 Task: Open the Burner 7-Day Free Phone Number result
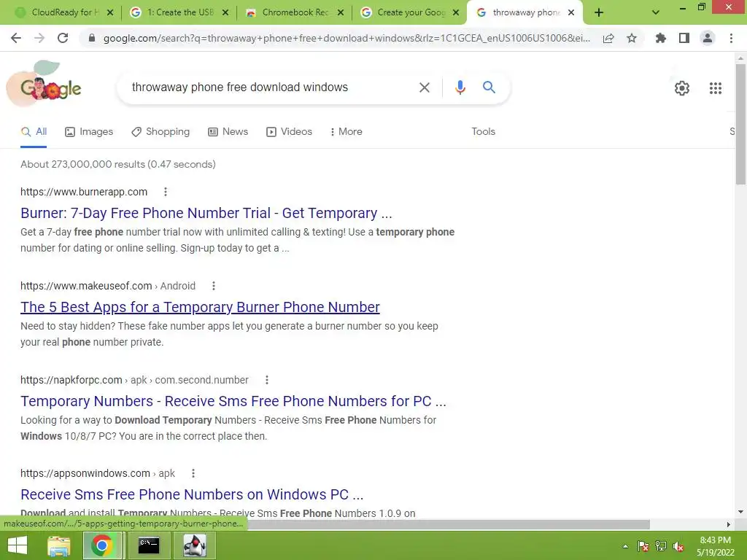[206, 213]
